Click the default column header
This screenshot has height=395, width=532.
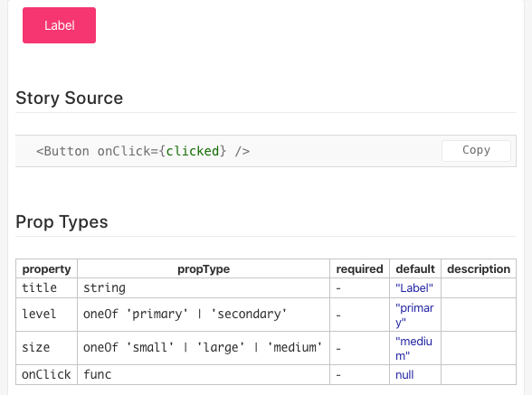[415, 268]
